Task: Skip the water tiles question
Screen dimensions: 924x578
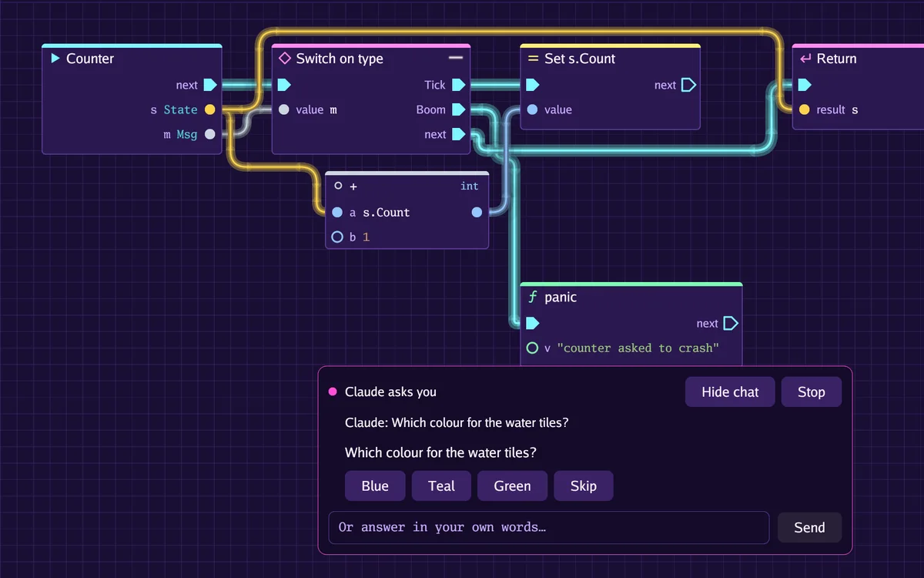Action: point(583,486)
